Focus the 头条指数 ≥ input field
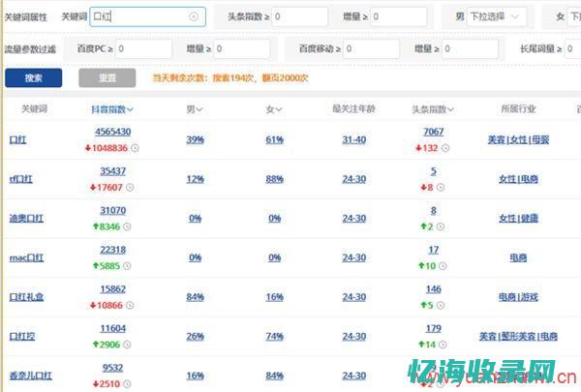Screen dimensions: 581x392 click(300, 16)
